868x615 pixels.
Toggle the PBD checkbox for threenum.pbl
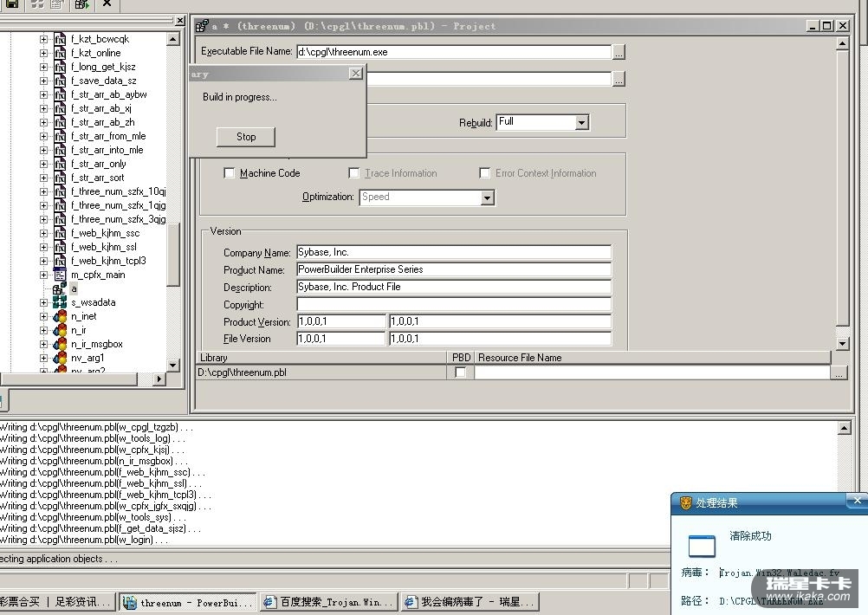coord(460,372)
